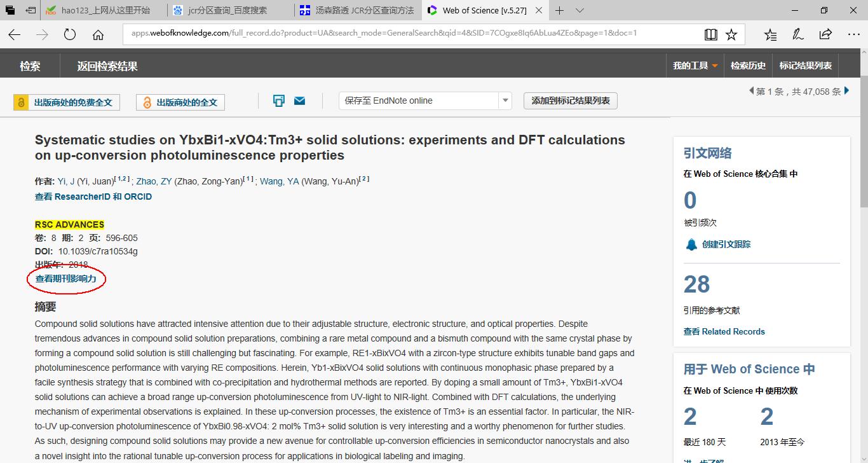Click 查看 Related Records link
Image resolution: width=868 pixels, height=463 pixels.
(724, 331)
